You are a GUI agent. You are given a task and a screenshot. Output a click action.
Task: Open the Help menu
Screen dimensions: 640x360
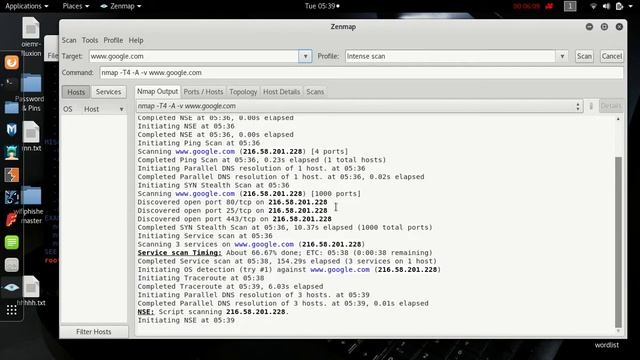136,40
